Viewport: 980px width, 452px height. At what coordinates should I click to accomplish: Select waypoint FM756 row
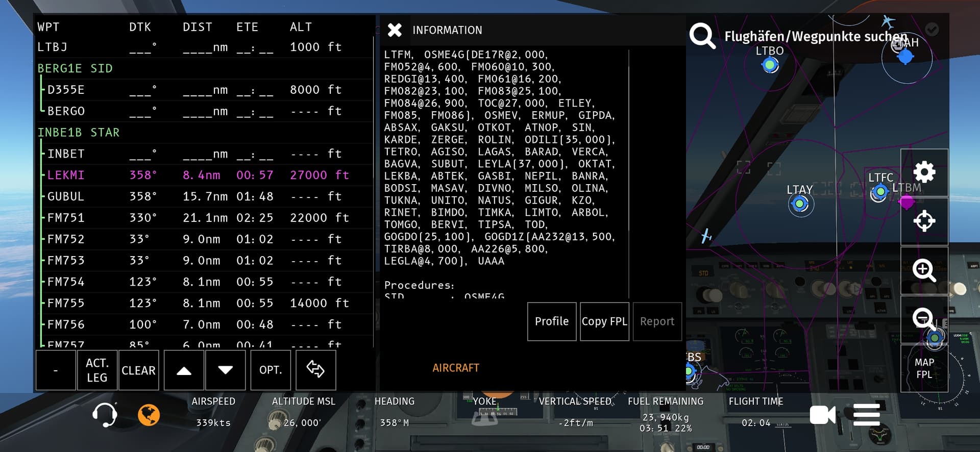(x=204, y=324)
